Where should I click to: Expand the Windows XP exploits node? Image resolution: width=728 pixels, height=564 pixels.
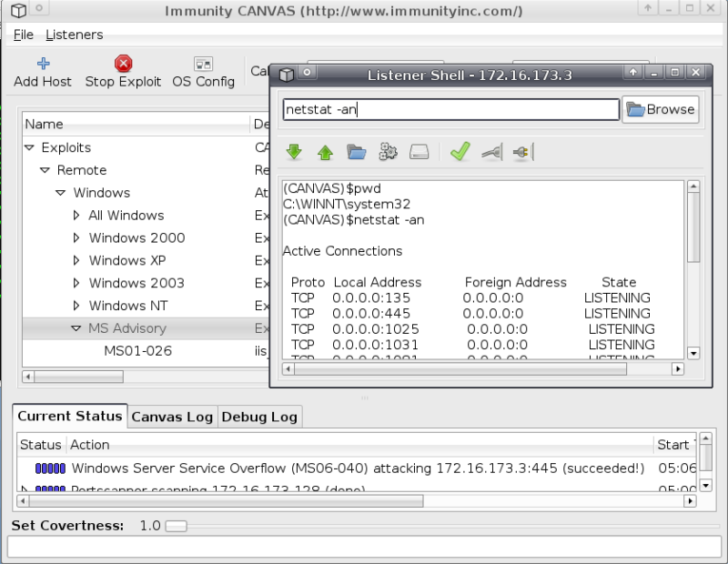[x=76, y=261]
